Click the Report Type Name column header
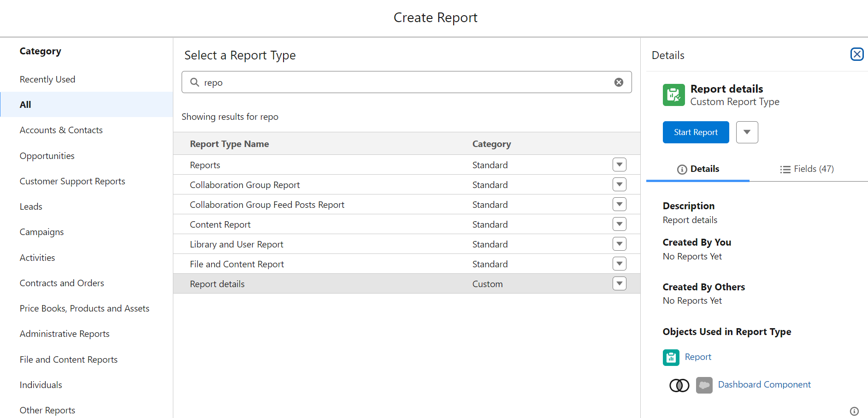This screenshot has width=868, height=418. pyautogui.click(x=229, y=144)
